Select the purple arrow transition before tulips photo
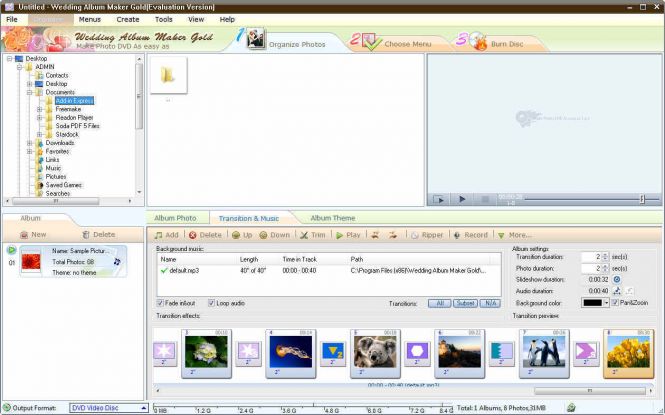This screenshot has width=665, height=415. point(586,353)
